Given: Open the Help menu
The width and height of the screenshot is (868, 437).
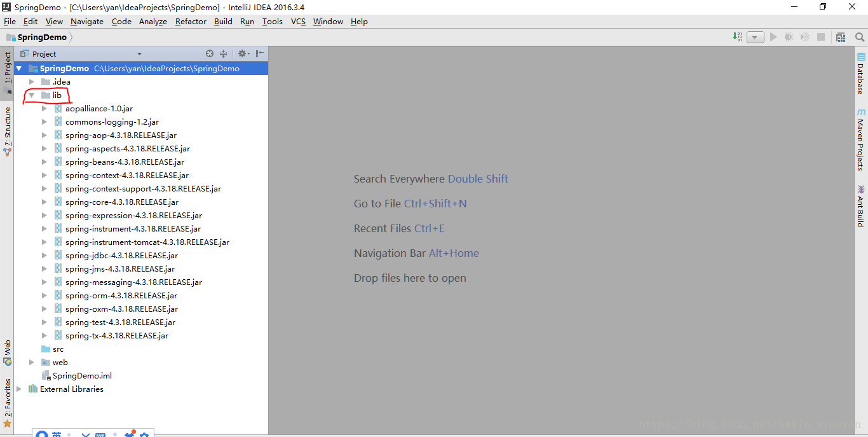Looking at the screenshot, I should click(x=359, y=21).
